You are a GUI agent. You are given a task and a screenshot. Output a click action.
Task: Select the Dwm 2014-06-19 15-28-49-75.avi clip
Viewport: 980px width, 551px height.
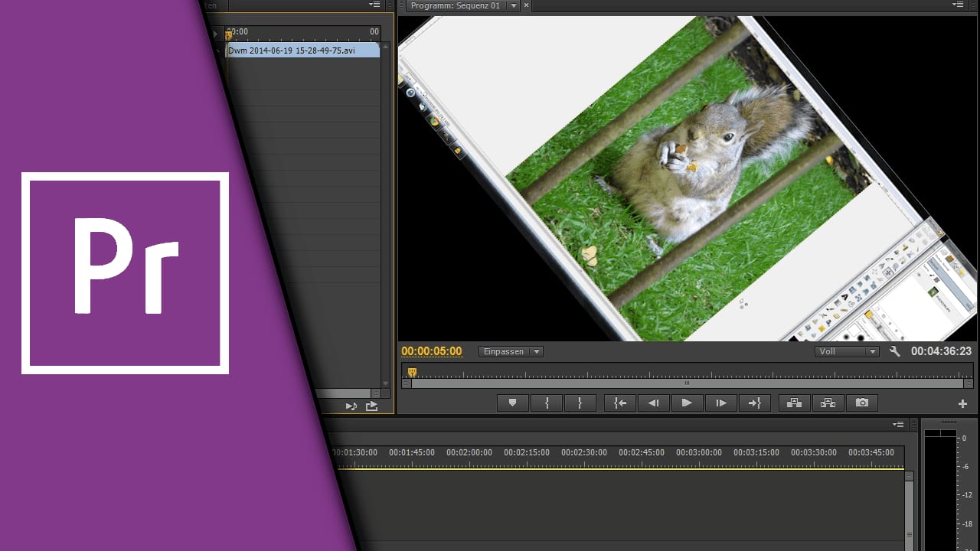pyautogui.click(x=303, y=51)
